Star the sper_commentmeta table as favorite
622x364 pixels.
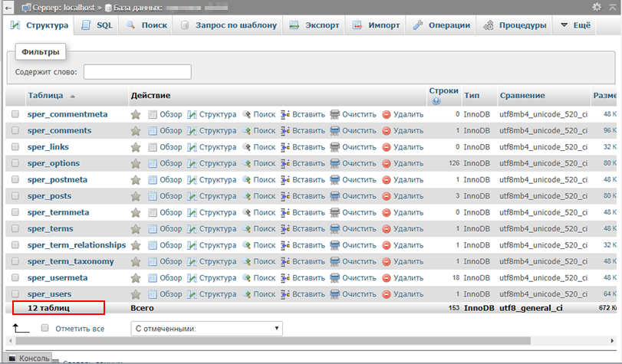[x=136, y=115]
